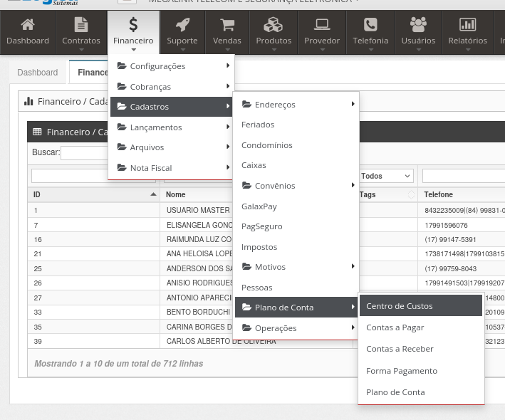This screenshot has width=505, height=420.
Task: Expand the Operações submenu arrow
Action: click(353, 327)
